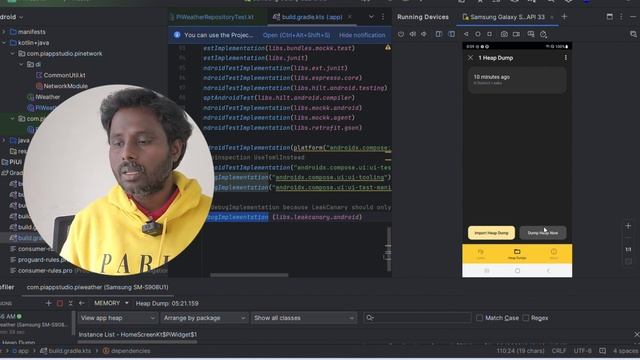Image resolution: width=640 pixels, height=360 pixels.
Task: Open the View app heap dropdown
Action: [x=117, y=318]
